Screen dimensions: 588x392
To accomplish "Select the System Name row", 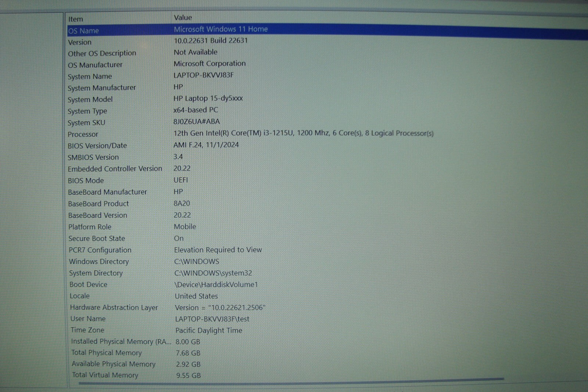I will click(90, 76).
